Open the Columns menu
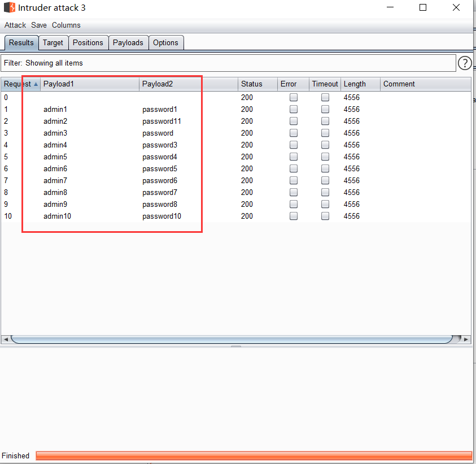Screen dimensions: 476x464 pos(66,25)
